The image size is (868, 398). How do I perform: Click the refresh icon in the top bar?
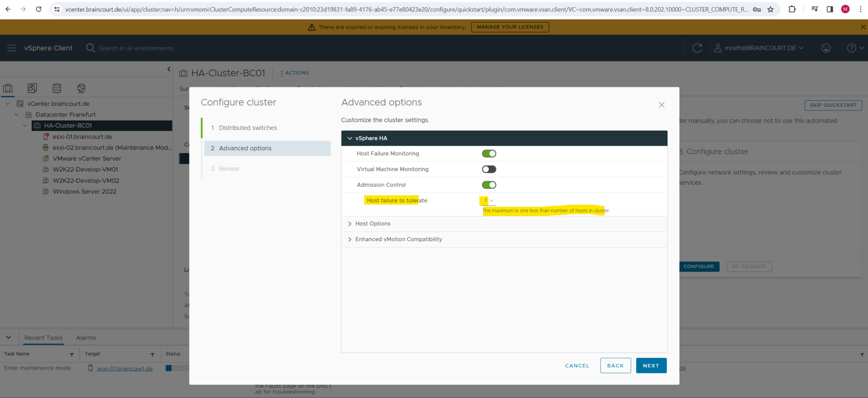(697, 48)
